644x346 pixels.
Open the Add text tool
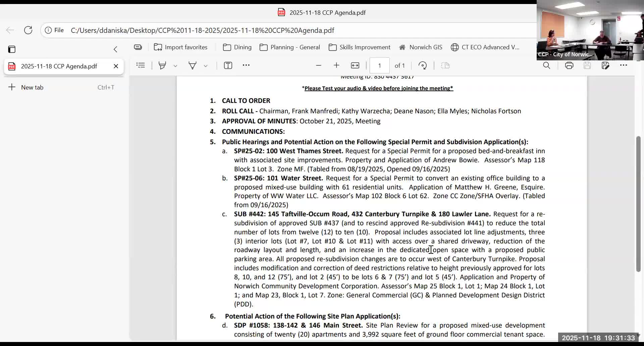click(x=228, y=65)
